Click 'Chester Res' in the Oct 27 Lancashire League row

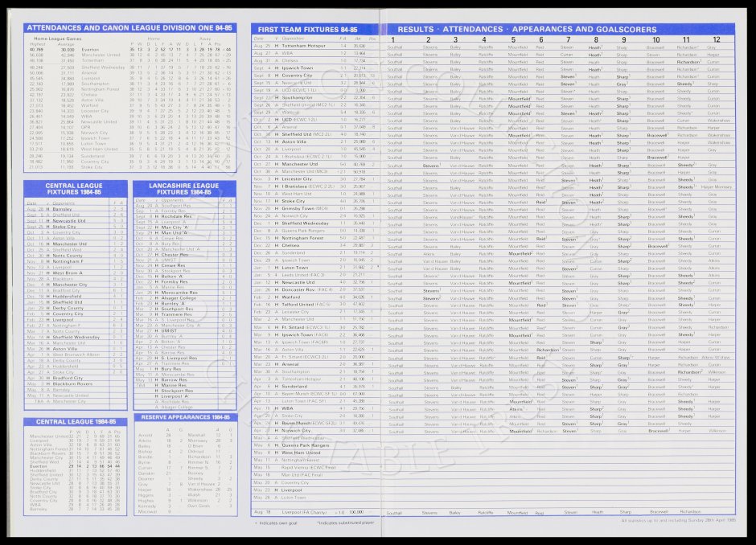175,255
